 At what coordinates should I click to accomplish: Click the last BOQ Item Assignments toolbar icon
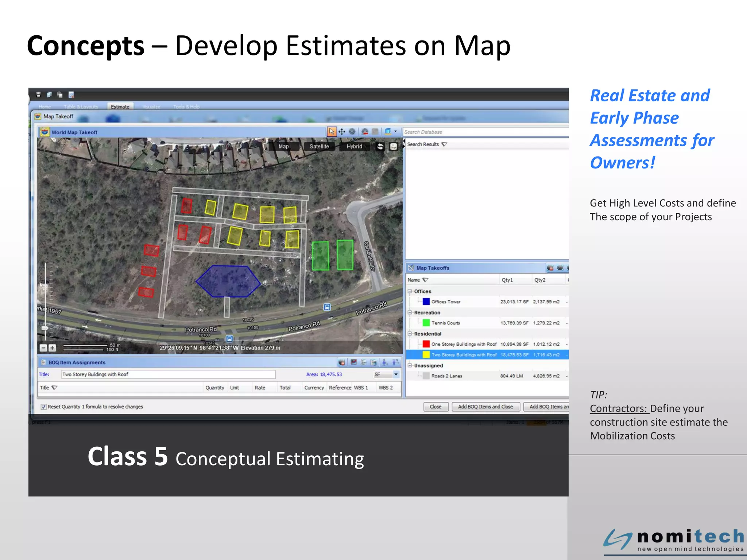click(395, 362)
